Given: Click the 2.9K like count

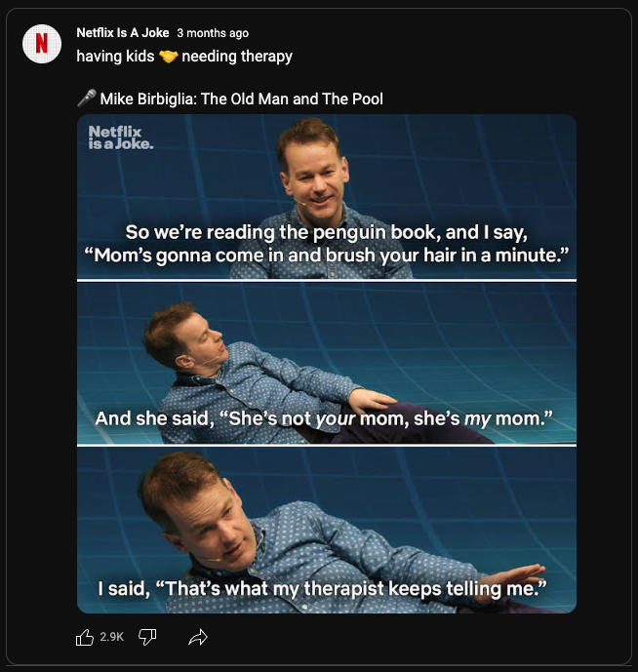Looking at the screenshot, I should 111,637.
